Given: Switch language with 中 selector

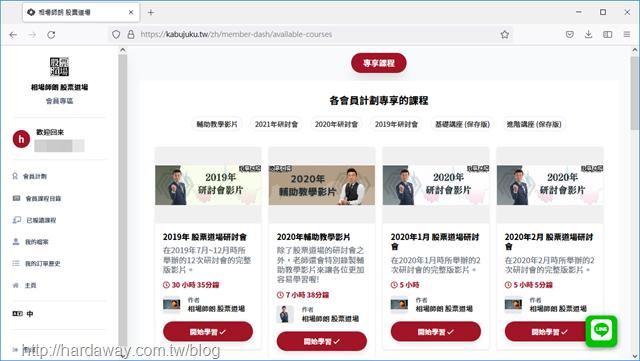Looking at the screenshot, I should click(23, 314).
